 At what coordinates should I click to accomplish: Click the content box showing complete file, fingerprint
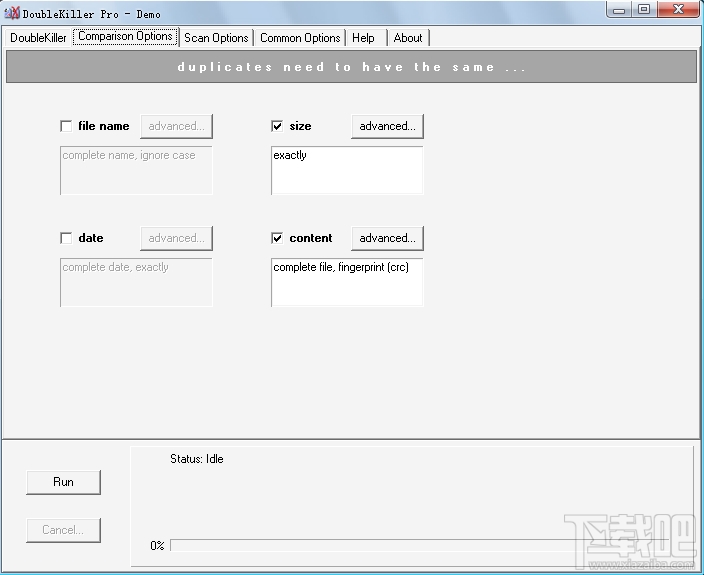point(347,282)
